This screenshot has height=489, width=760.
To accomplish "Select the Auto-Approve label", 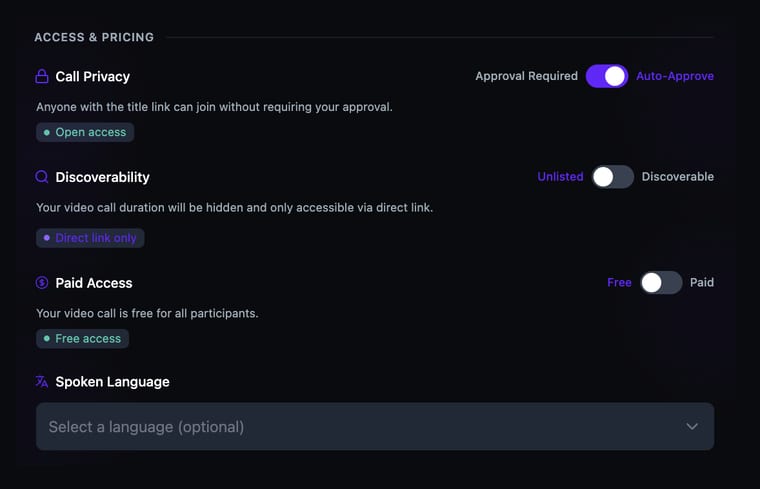I will 675,76.
